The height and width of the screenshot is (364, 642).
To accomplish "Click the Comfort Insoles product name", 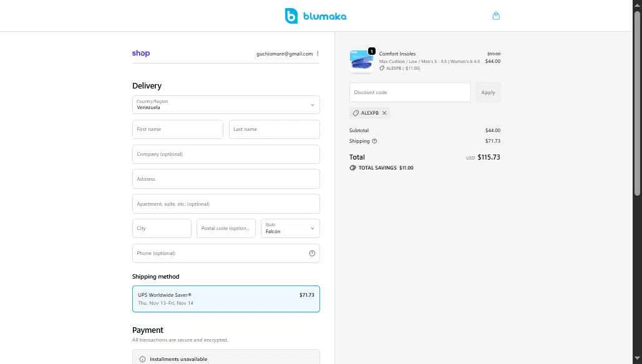I will (x=397, y=54).
